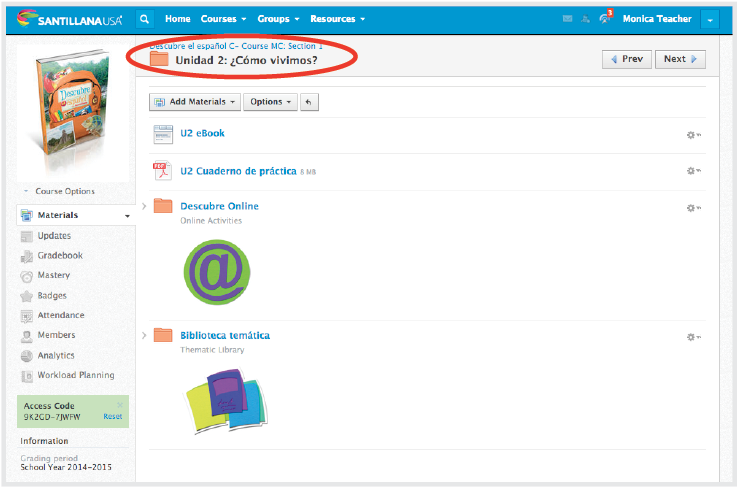Viewport: 738px width, 488px height.
Task: Click the Thematic Library books image
Action: pyautogui.click(x=226, y=400)
